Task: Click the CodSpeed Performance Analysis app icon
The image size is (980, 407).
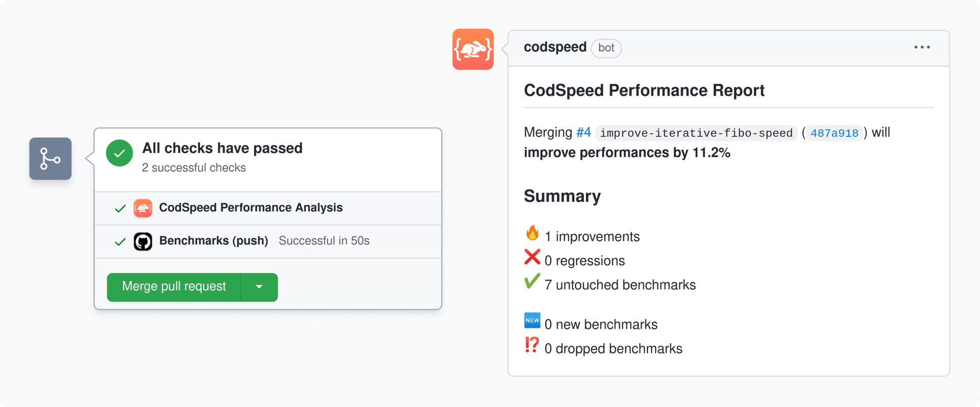Action: click(142, 208)
